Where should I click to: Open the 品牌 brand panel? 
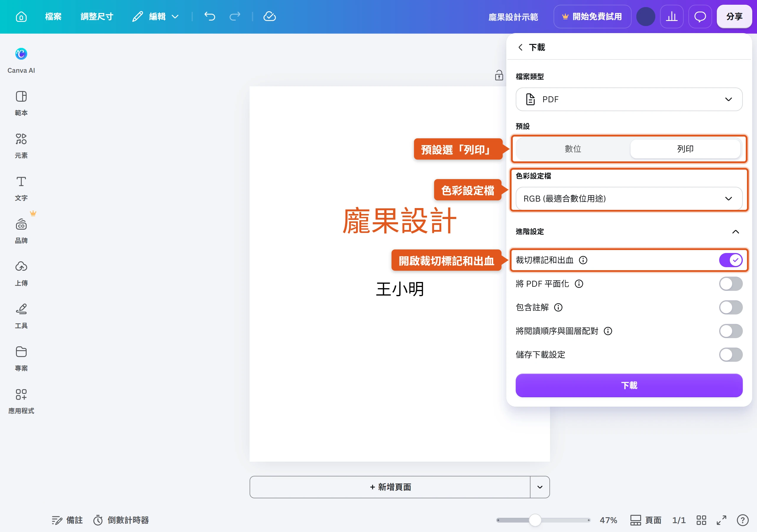(21, 231)
